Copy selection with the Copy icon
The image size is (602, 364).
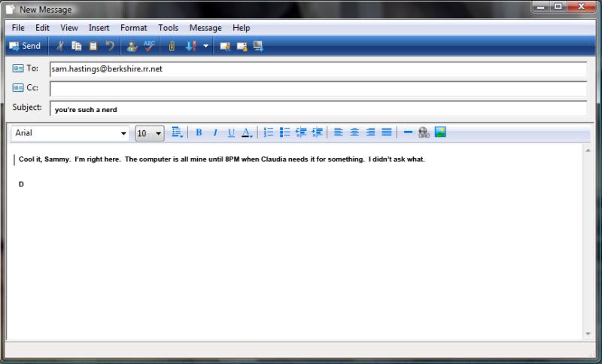pyautogui.click(x=77, y=46)
